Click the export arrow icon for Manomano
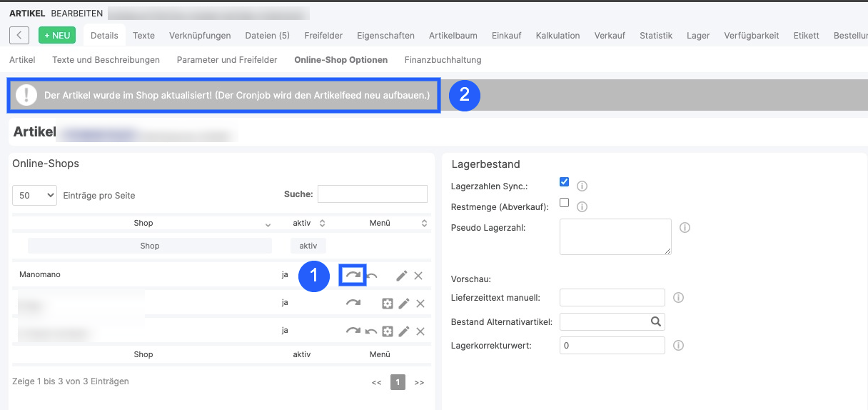The width and height of the screenshot is (868, 410). pyautogui.click(x=353, y=275)
